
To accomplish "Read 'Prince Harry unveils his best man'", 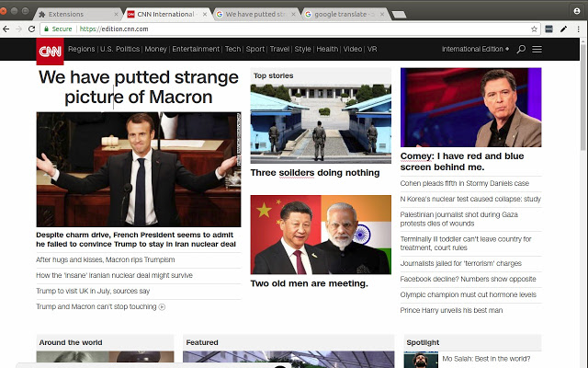I will coord(451,310).
